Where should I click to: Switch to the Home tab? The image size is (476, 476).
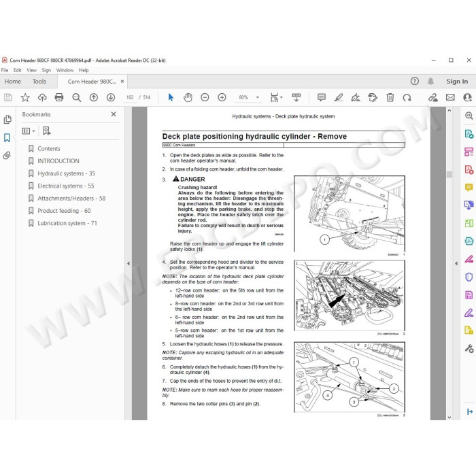[x=13, y=82]
